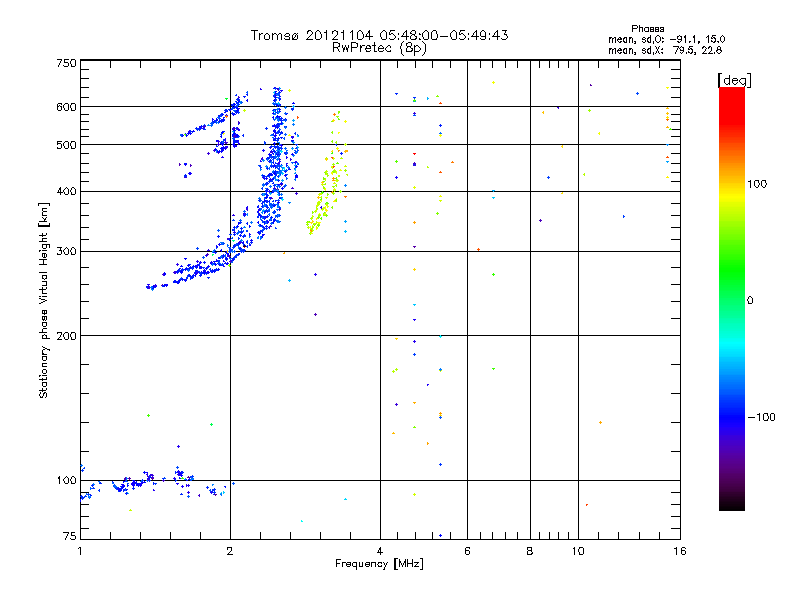Click the plot title 'Tromsø 20121104 05:48:00-05:49:43'

(x=379, y=35)
